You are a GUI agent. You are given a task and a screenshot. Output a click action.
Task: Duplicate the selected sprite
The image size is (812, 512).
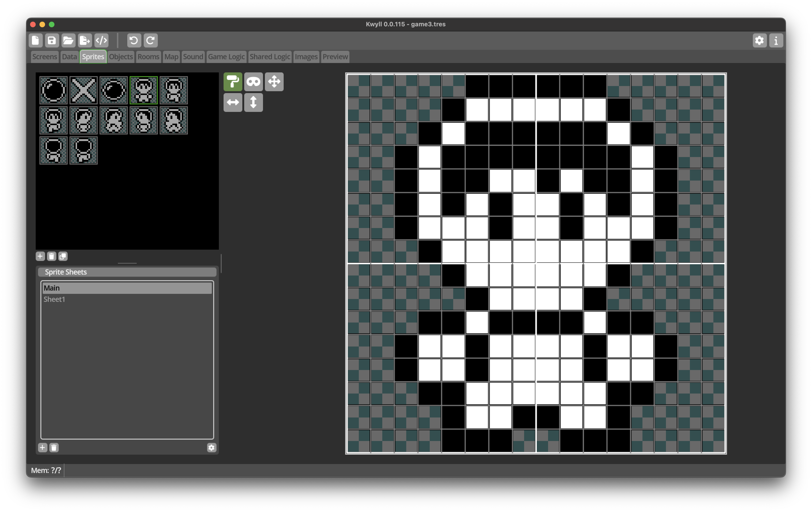coord(63,256)
